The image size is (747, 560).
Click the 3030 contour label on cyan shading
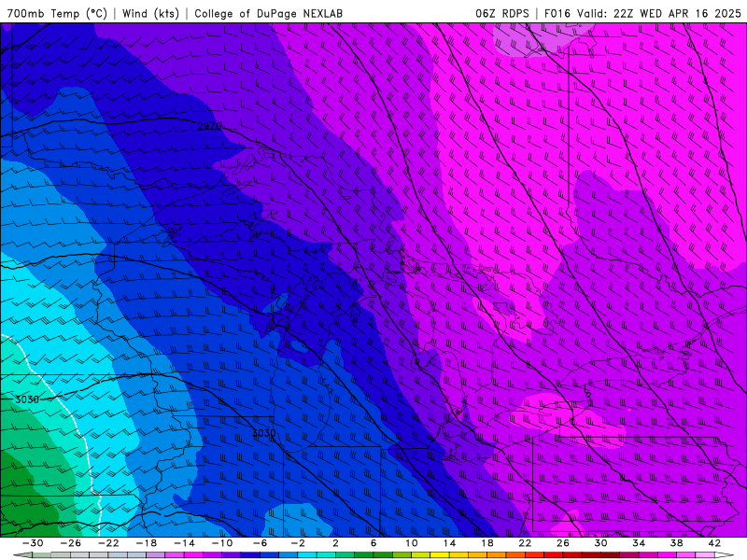27,399
